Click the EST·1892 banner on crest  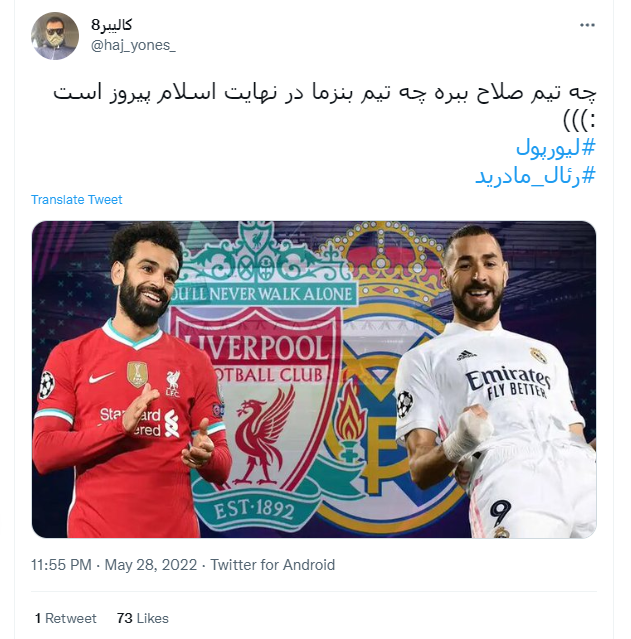pos(254,511)
